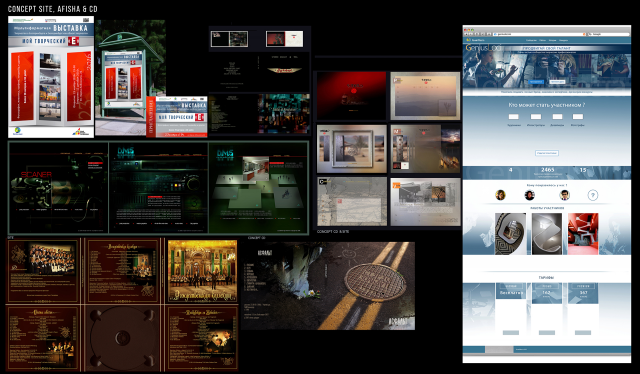Click the 2465 statistic counter

click(x=547, y=170)
